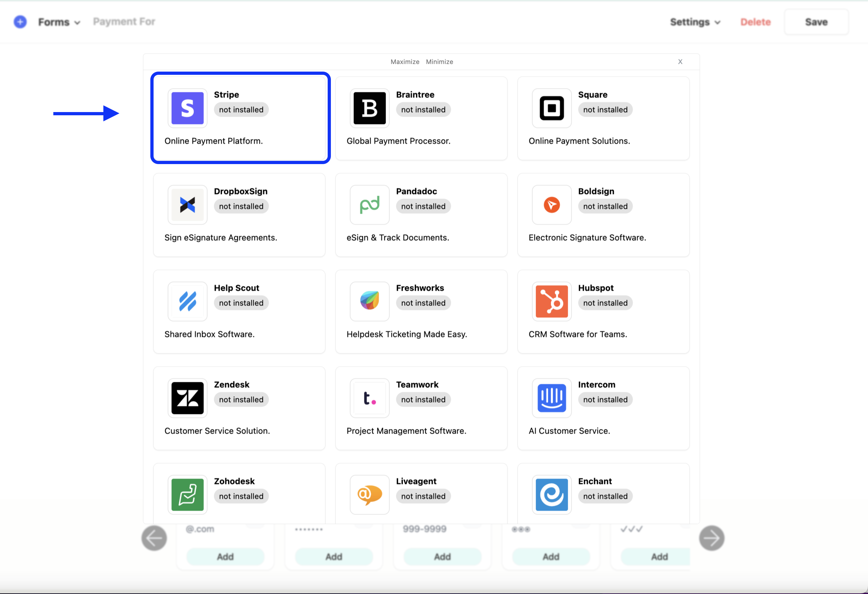Click the Hubspot title text
This screenshot has height=594, width=868.
596,288
